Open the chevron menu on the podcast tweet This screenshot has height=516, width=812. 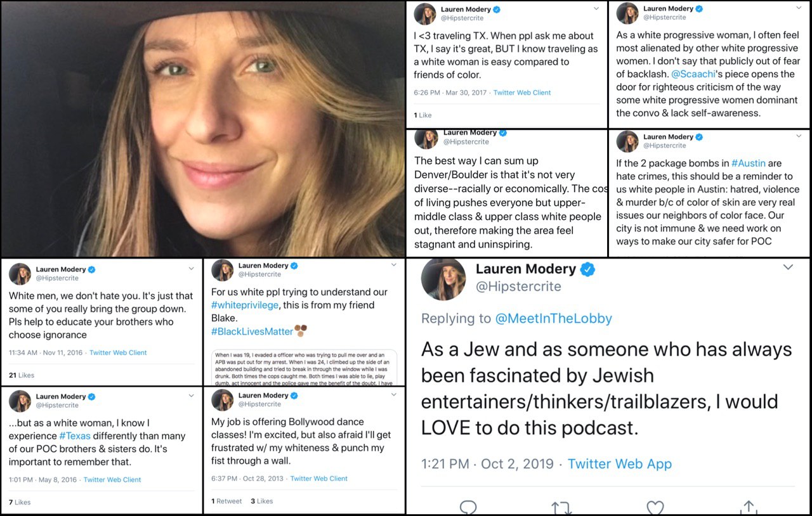click(x=788, y=268)
